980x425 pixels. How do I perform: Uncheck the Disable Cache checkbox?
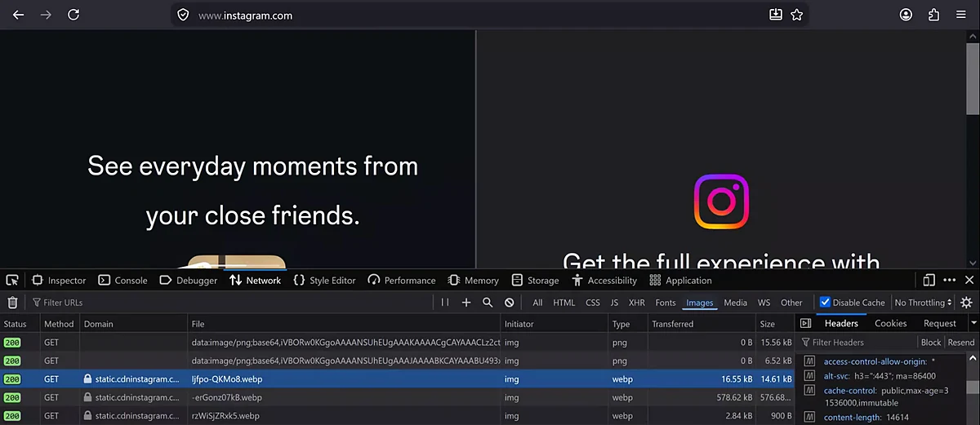[825, 303]
